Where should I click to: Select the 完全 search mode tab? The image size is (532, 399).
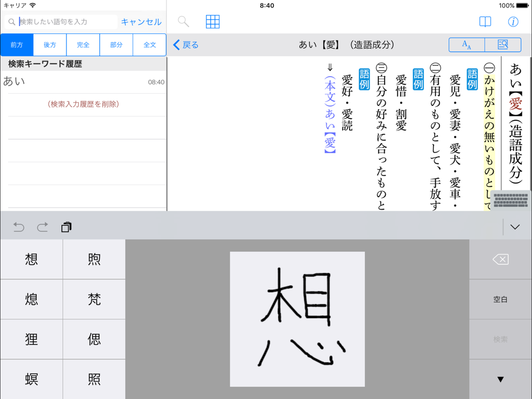click(x=83, y=45)
